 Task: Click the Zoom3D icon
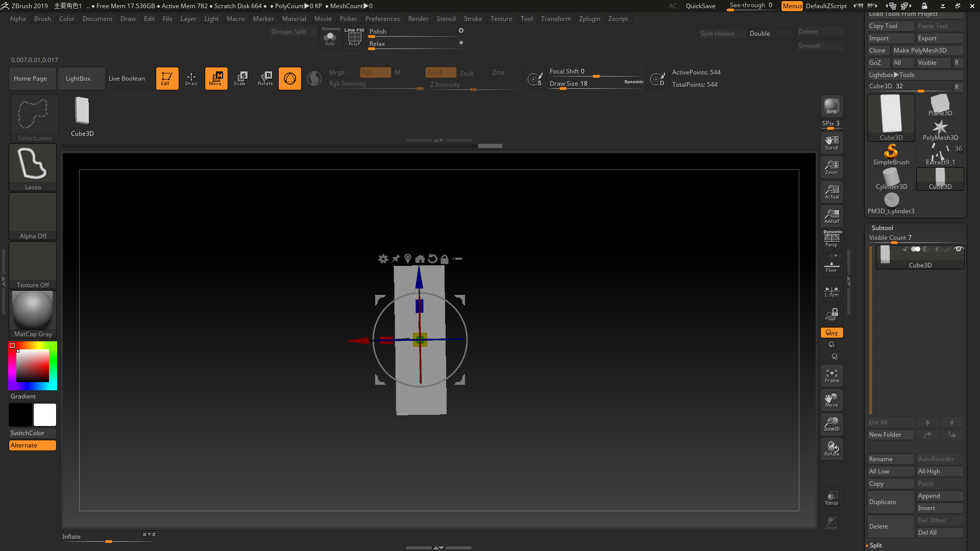click(831, 424)
